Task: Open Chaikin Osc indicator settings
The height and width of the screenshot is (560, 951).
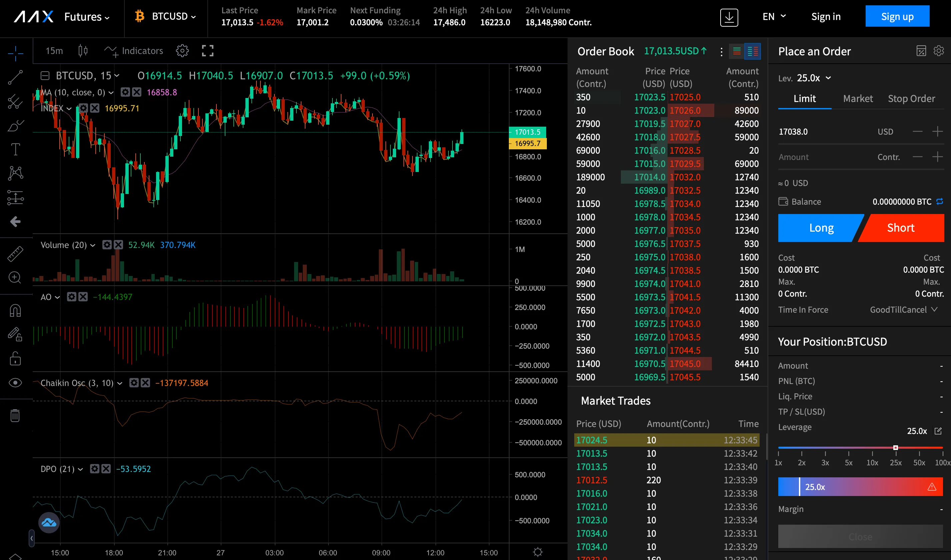Action: coord(134,383)
